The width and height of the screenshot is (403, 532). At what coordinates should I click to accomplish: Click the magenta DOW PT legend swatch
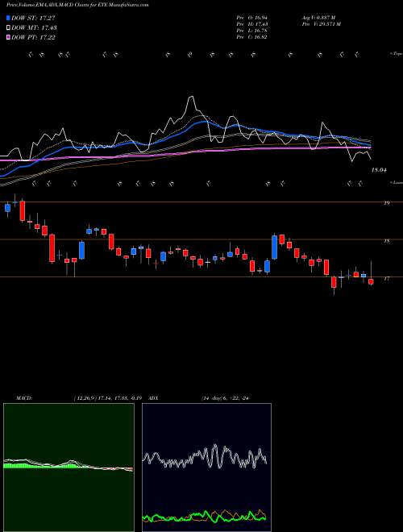8,37
